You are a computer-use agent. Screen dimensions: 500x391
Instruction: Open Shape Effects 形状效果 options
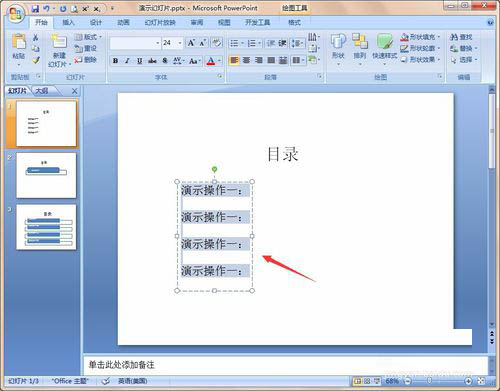pos(420,60)
